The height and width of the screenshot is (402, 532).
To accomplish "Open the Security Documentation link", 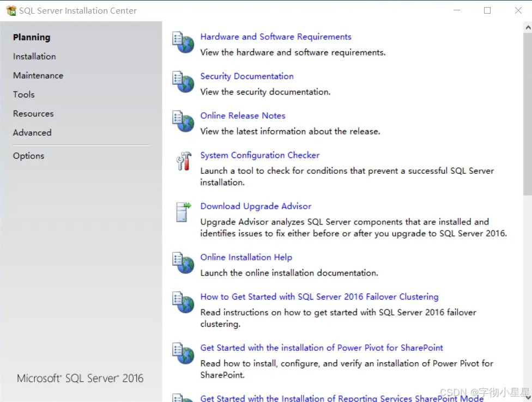I will [247, 76].
